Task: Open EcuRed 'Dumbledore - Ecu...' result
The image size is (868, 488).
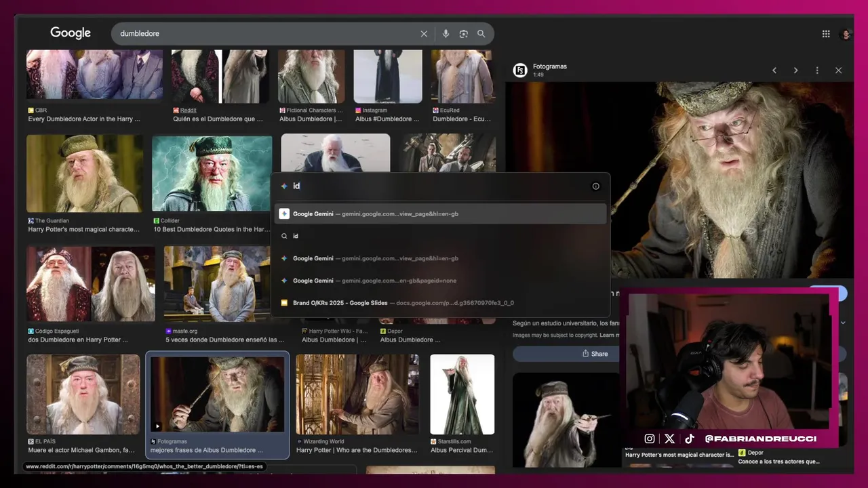Action: [x=461, y=119]
